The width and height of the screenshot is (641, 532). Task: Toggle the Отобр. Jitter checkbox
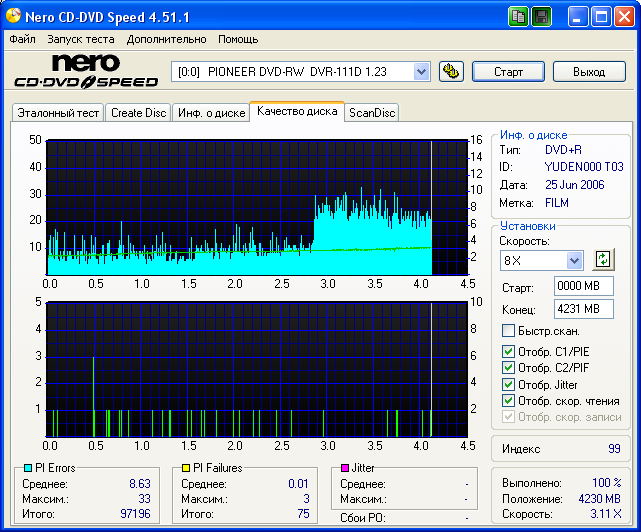click(509, 384)
